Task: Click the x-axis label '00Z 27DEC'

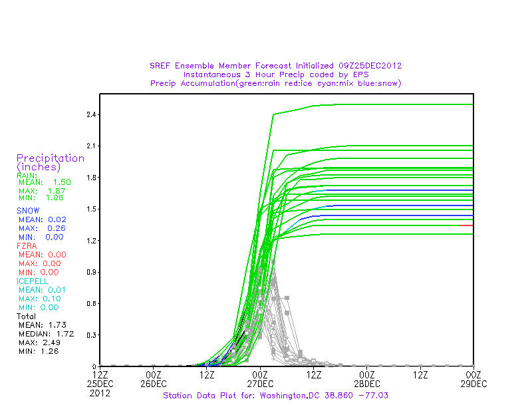Action: tap(260, 380)
